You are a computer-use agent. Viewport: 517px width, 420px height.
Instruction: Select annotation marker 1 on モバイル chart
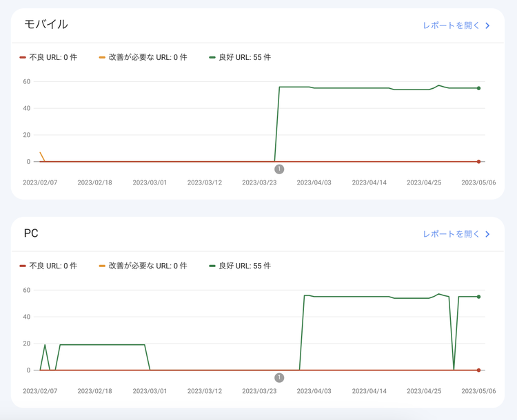pos(279,169)
